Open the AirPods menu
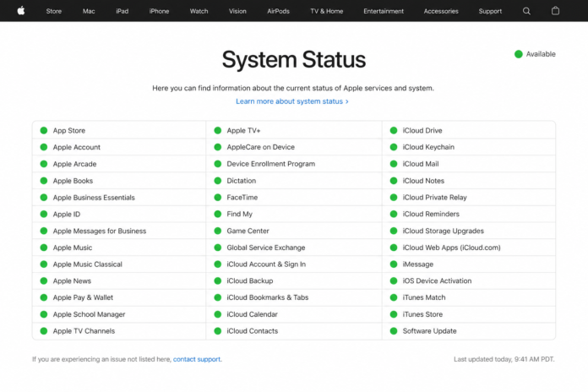 (x=278, y=11)
